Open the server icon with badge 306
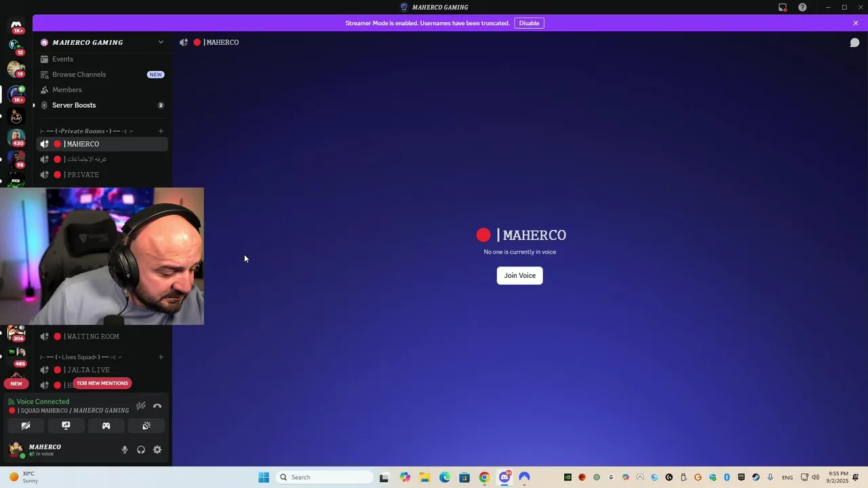Viewport: 868px width, 488px height. pyautogui.click(x=16, y=333)
